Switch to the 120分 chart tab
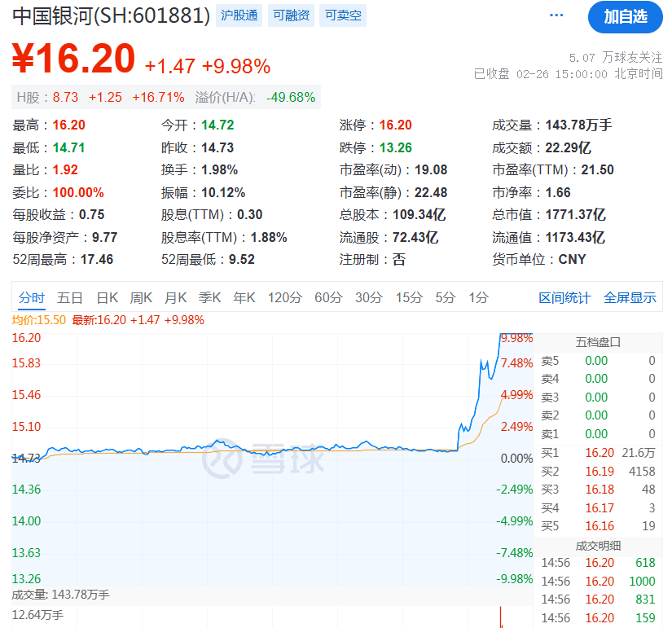 [285, 297]
